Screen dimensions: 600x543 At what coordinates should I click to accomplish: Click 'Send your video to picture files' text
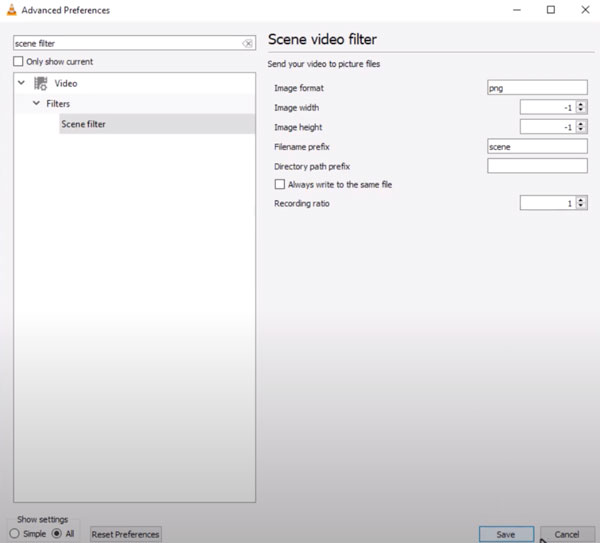pyautogui.click(x=324, y=64)
